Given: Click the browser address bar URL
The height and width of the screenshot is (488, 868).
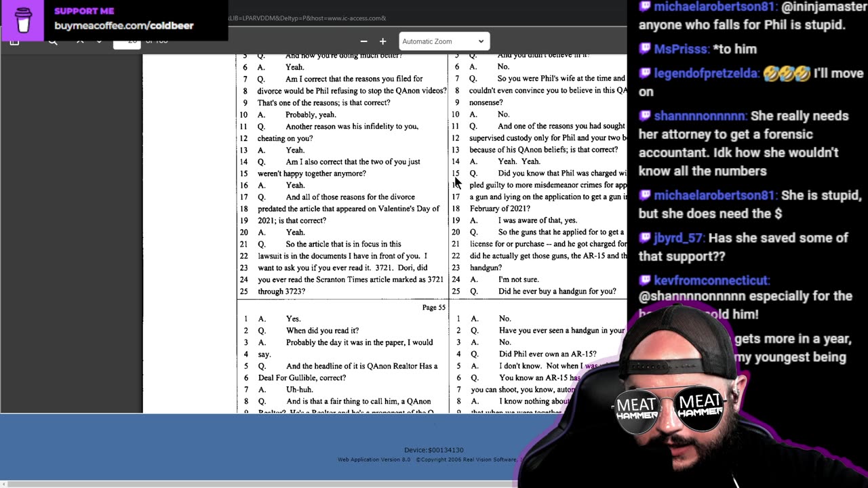Looking at the screenshot, I should pyautogui.click(x=307, y=18).
